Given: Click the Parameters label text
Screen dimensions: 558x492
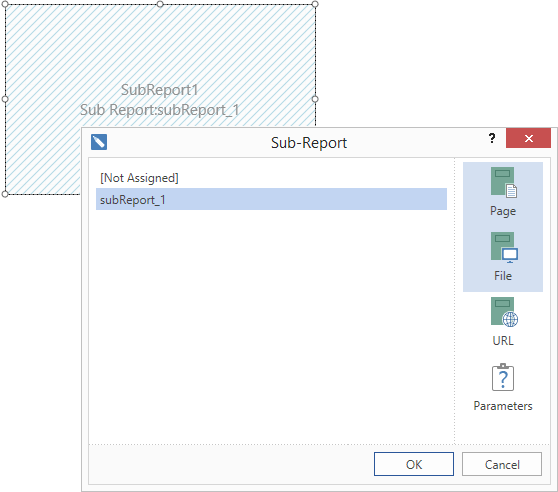Looking at the screenshot, I should click(x=502, y=406).
